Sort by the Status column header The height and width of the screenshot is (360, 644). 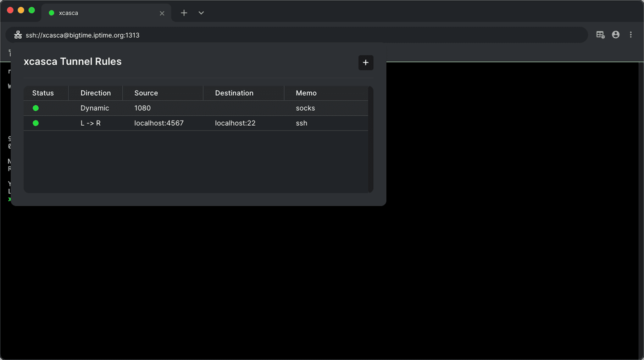pos(43,93)
